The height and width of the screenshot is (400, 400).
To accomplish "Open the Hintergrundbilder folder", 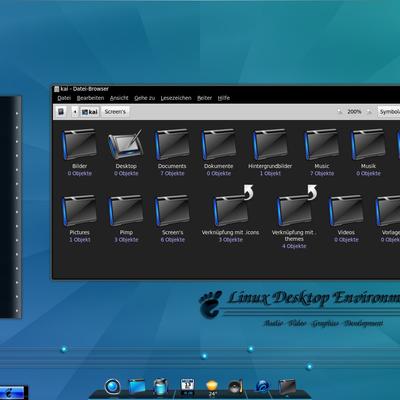I will pyautogui.click(x=270, y=145).
